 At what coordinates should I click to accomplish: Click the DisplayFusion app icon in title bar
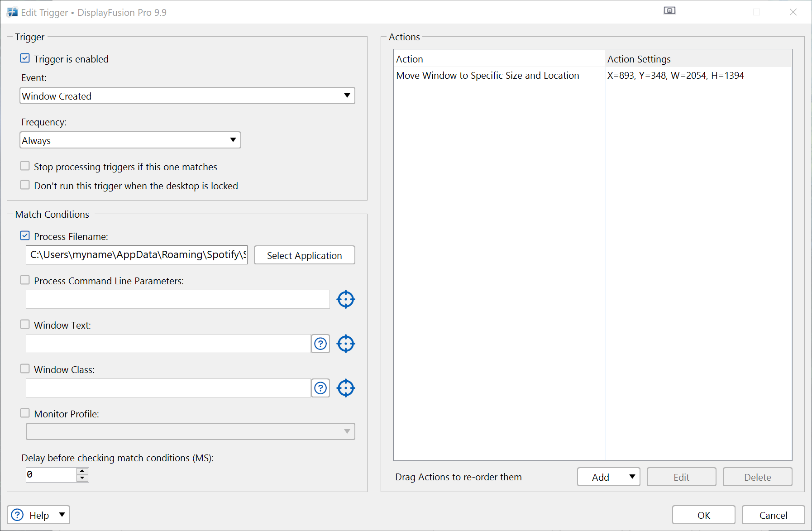pyautogui.click(x=12, y=12)
